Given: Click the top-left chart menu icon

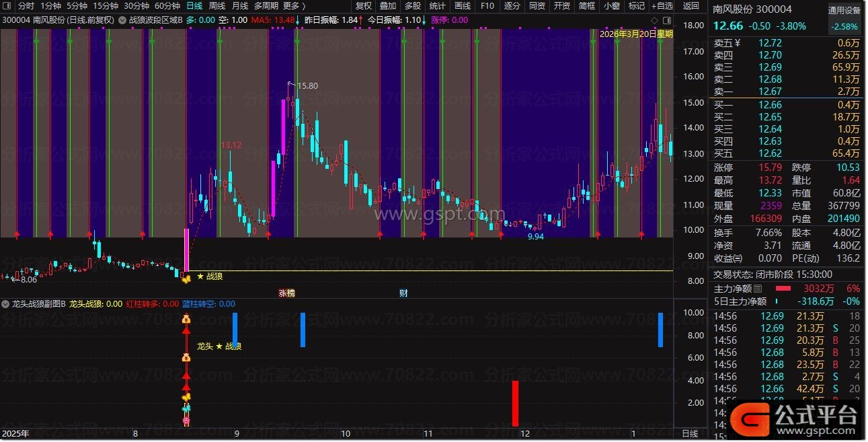Looking at the screenshot, I should (x=7, y=6).
